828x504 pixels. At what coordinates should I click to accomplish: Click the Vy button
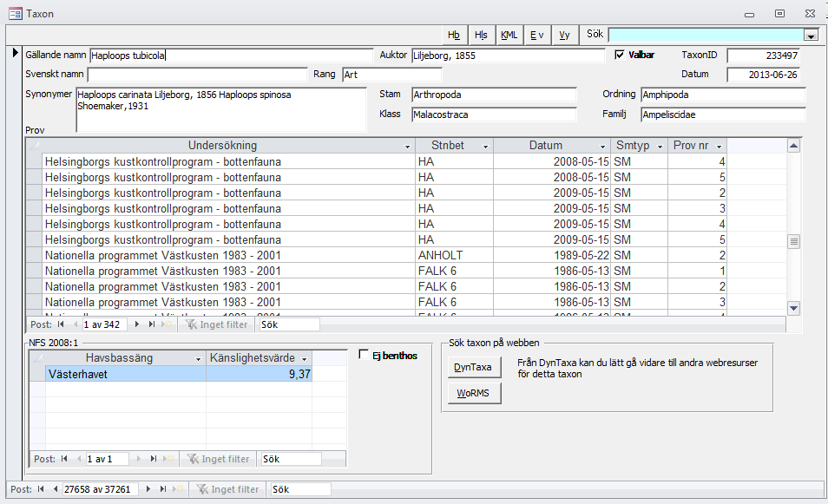point(564,35)
